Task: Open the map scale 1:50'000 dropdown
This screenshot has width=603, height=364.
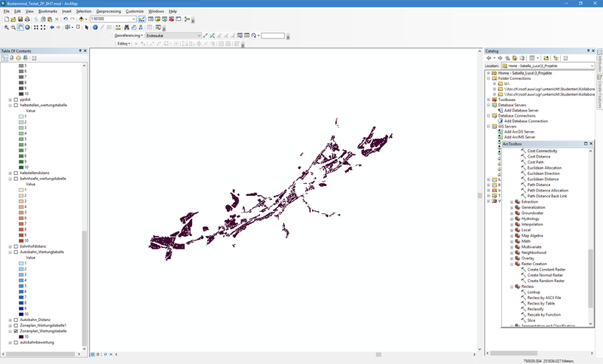Action: [x=133, y=19]
